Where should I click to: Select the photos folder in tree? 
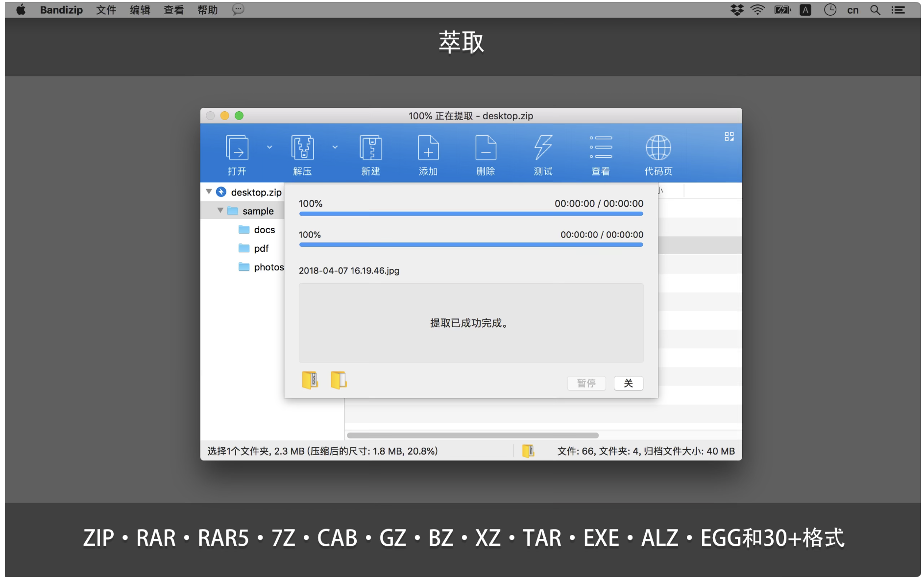(268, 267)
